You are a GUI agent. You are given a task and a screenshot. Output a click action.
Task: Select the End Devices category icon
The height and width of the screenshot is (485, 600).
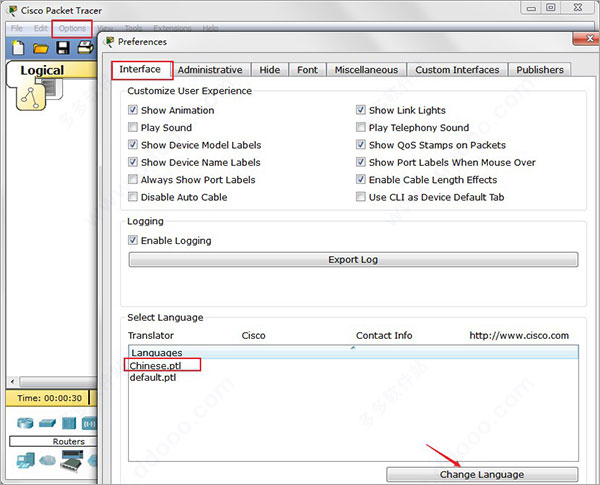coord(26,460)
